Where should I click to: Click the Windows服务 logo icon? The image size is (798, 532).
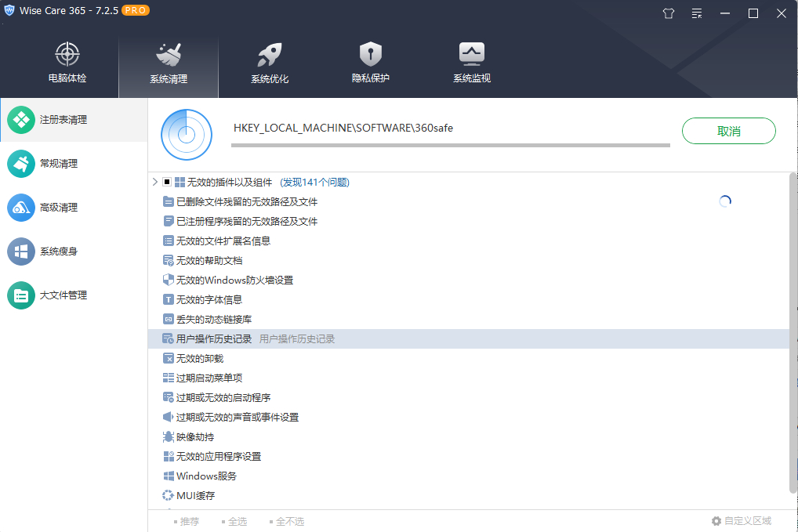point(169,476)
